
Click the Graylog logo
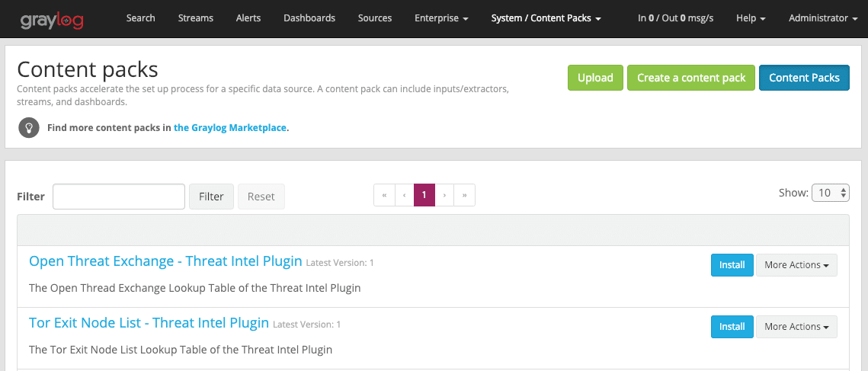pyautogui.click(x=52, y=18)
